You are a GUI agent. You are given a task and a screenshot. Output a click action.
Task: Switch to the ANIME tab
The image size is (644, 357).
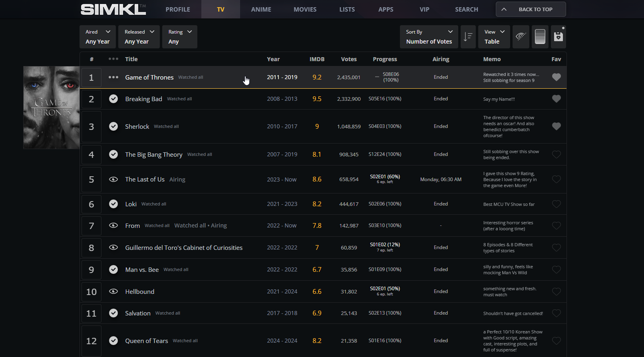point(261,9)
